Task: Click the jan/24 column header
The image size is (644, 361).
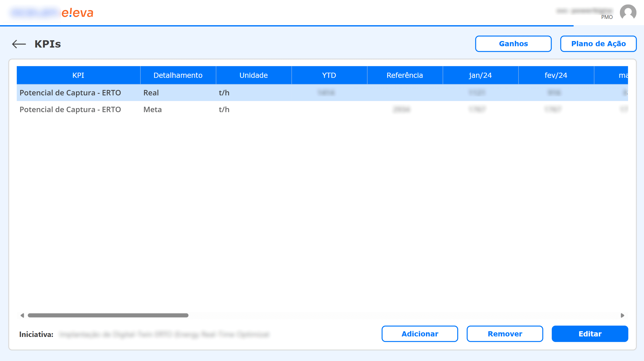Action: point(480,75)
